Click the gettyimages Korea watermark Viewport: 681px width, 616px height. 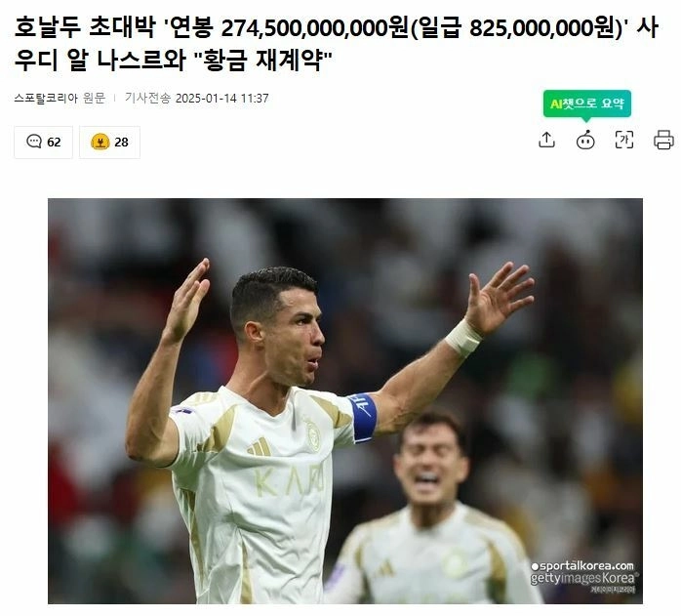click(x=584, y=579)
